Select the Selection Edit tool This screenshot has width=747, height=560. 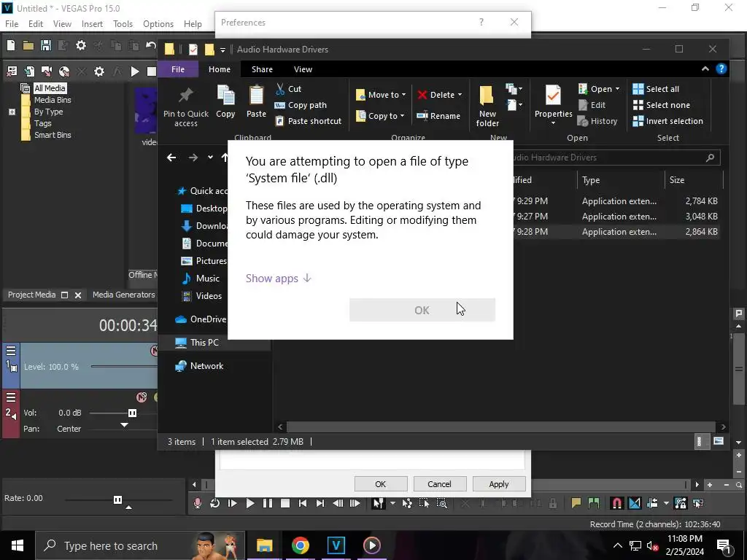[x=424, y=503]
